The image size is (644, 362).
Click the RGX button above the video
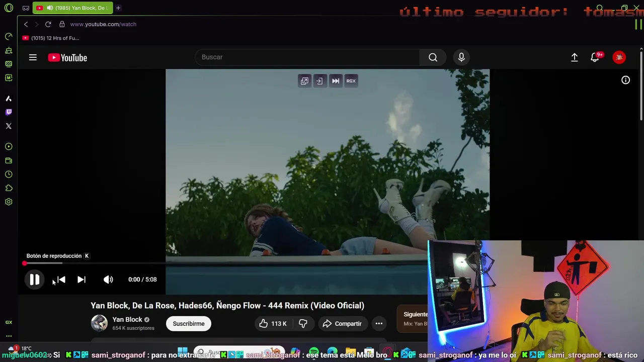coord(351,81)
